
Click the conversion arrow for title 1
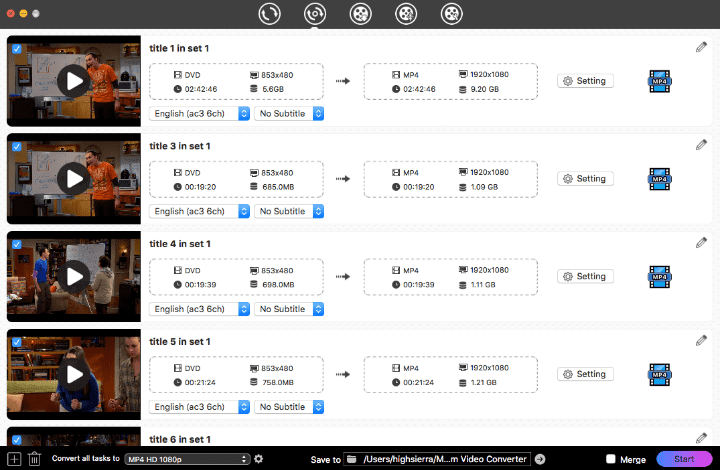(x=343, y=81)
